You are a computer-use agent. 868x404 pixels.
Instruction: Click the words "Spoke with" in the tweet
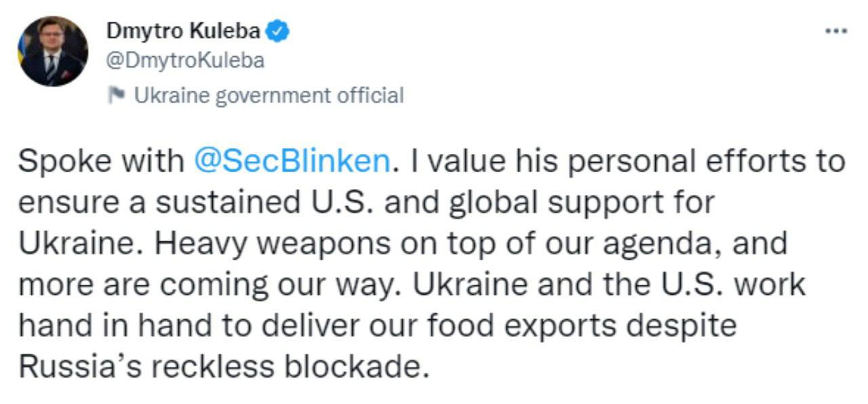pyautogui.click(x=101, y=161)
